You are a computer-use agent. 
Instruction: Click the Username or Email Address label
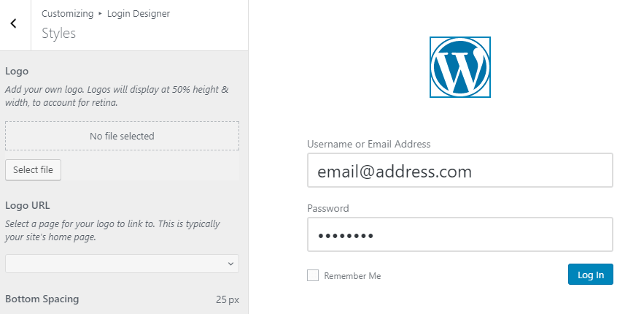(369, 144)
